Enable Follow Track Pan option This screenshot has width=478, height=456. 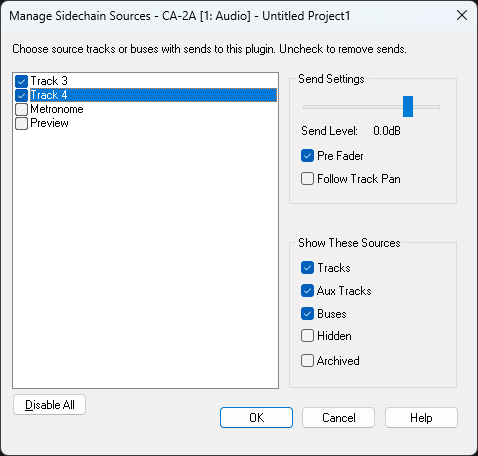(307, 179)
